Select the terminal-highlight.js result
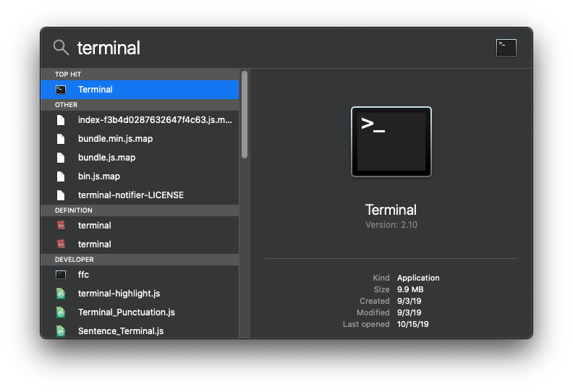This screenshot has width=573, height=392. 140,294
